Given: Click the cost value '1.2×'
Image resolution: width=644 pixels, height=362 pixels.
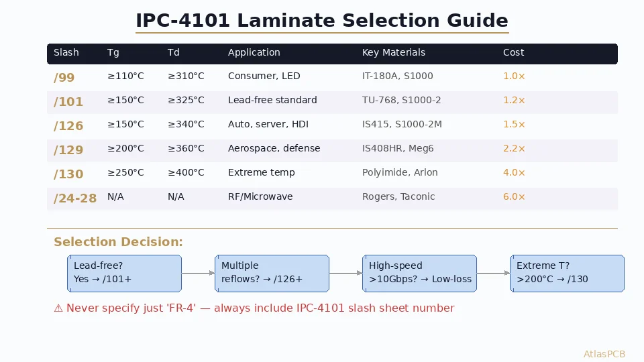Looking at the screenshot, I should click(x=514, y=100).
